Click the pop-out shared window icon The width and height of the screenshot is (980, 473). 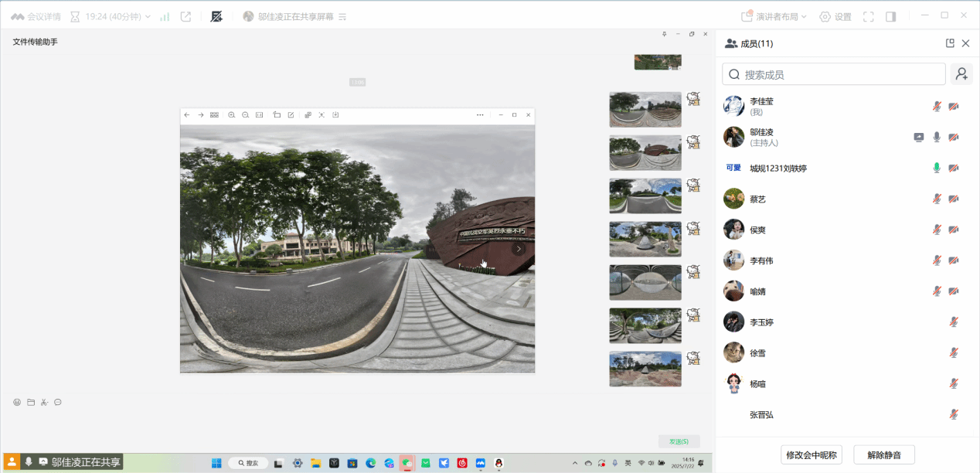(185, 16)
